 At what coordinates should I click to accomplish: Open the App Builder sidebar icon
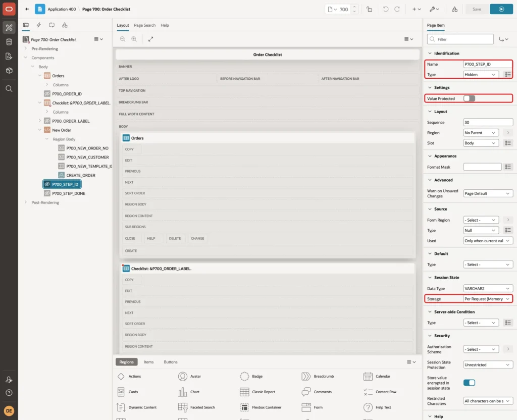coord(9,28)
